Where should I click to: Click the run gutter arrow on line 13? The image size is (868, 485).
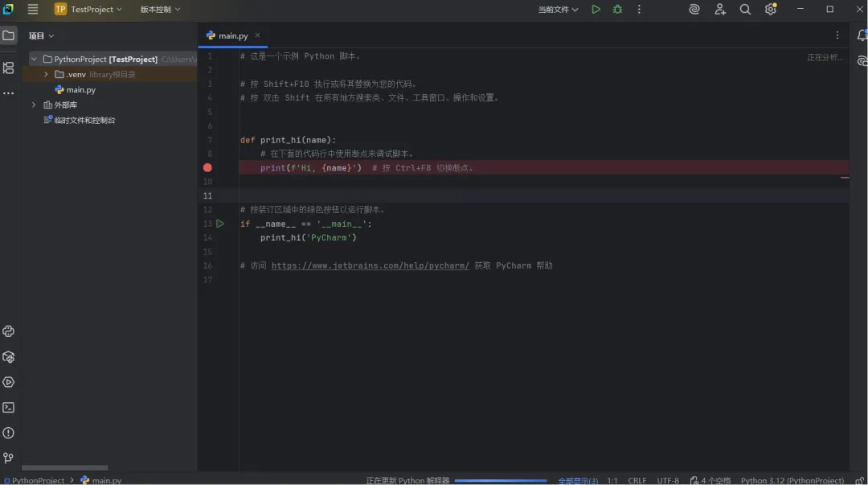pos(220,224)
